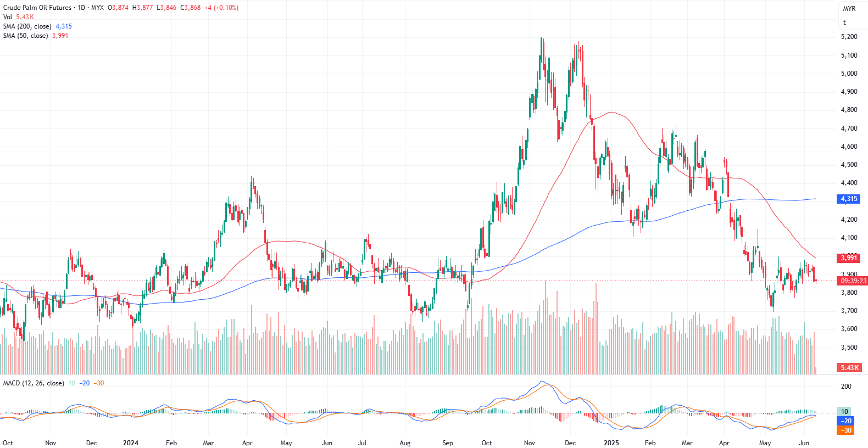Click the +4 (+0.10%) change value
The height and width of the screenshot is (448, 868).
tap(221, 8)
